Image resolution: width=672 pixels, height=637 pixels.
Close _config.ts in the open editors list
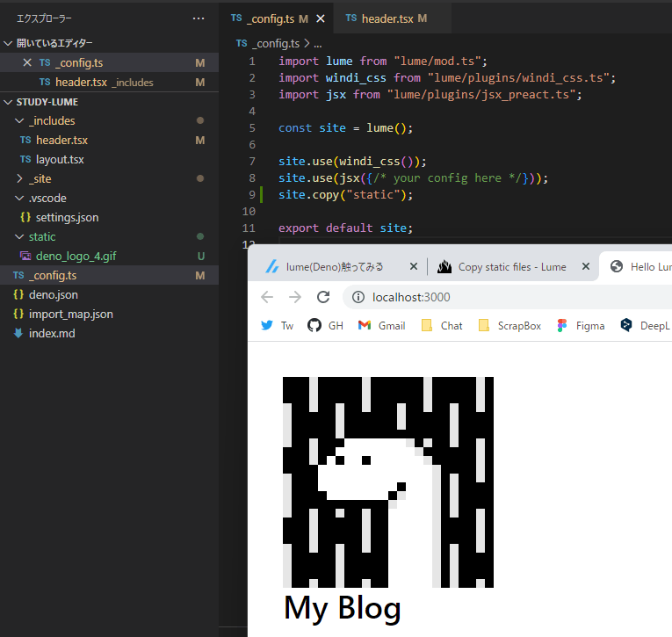[27, 62]
